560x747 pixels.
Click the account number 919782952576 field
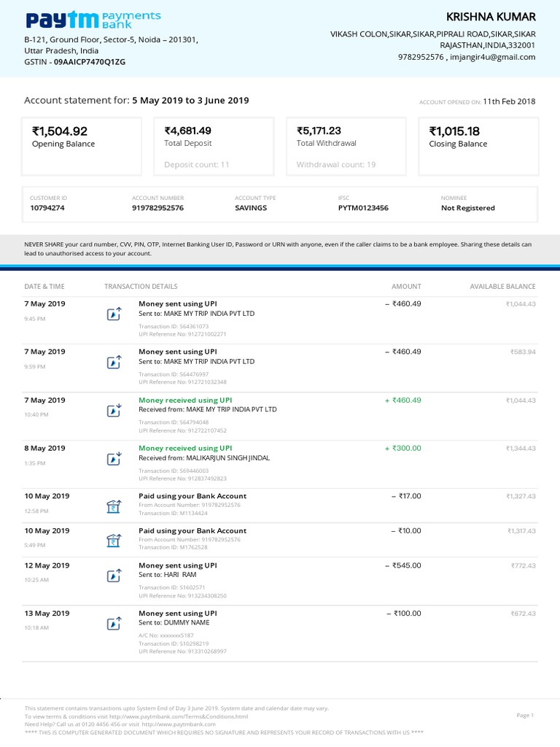click(157, 208)
